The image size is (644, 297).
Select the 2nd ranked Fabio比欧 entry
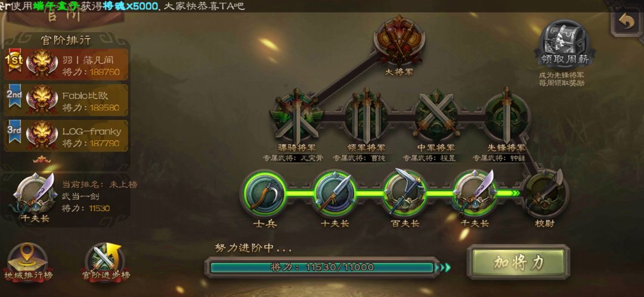click(x=67, y=100)
